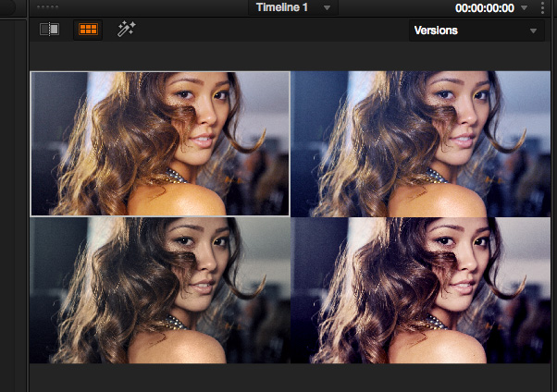Click the partial circle icon at top-left
Viewport: 557px width, 392px height.
[x=7, y=7]
